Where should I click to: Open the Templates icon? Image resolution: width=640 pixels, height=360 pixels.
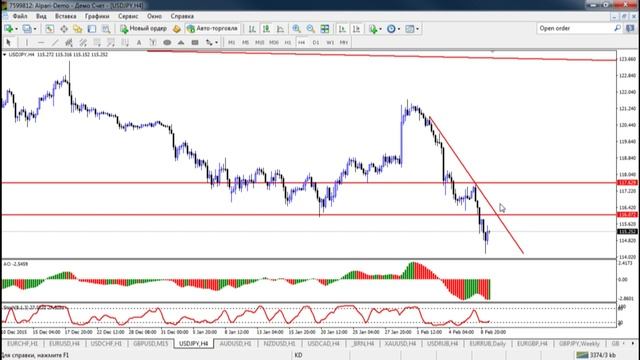pos(409,29)
